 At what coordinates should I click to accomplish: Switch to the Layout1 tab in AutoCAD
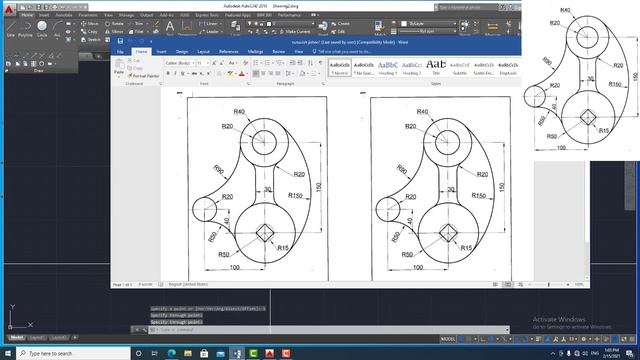coord(37,338)
